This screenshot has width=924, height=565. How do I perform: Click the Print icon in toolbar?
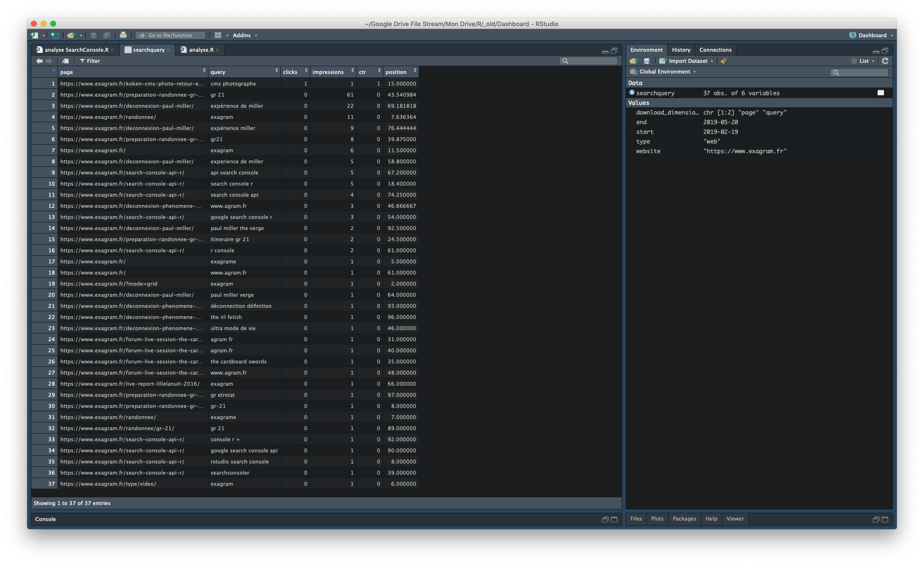(123, 35)
